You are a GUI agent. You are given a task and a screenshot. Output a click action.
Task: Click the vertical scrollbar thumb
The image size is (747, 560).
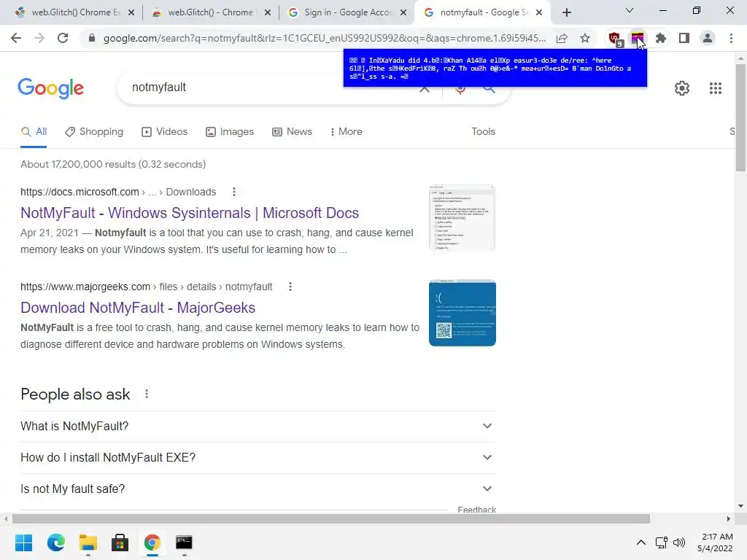(x=740, y=117)
